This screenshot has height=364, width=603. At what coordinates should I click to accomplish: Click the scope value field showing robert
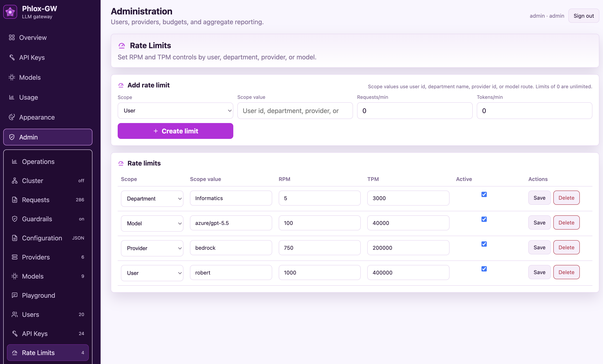(x=231, y=272)
